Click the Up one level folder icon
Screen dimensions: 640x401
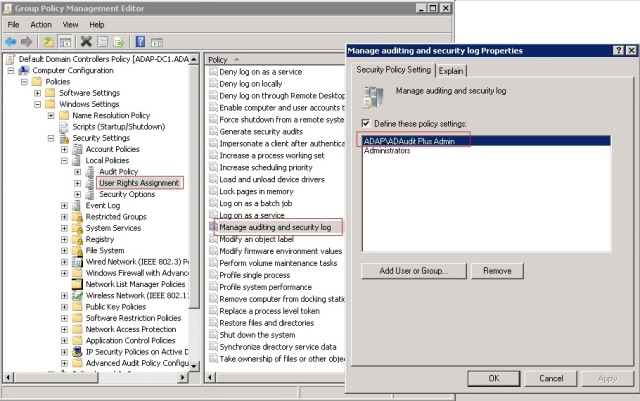(x=47, y=41)
